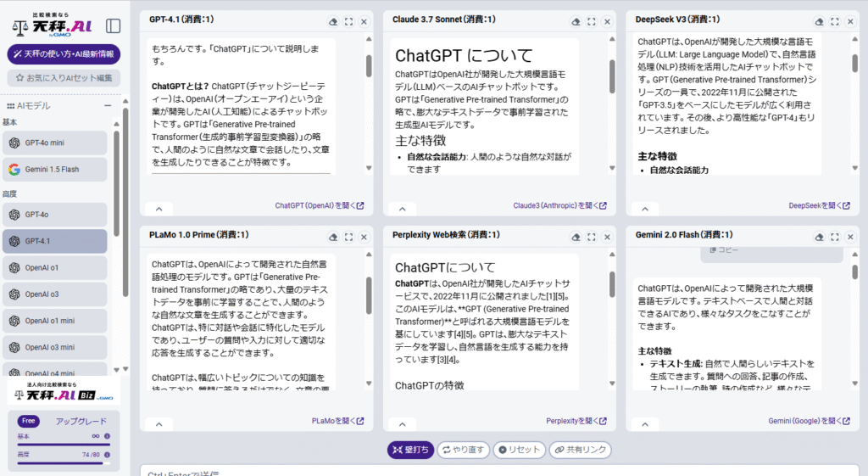Click the リセット button
Viewport: 868px width, 476px height.
click(520, 450)
